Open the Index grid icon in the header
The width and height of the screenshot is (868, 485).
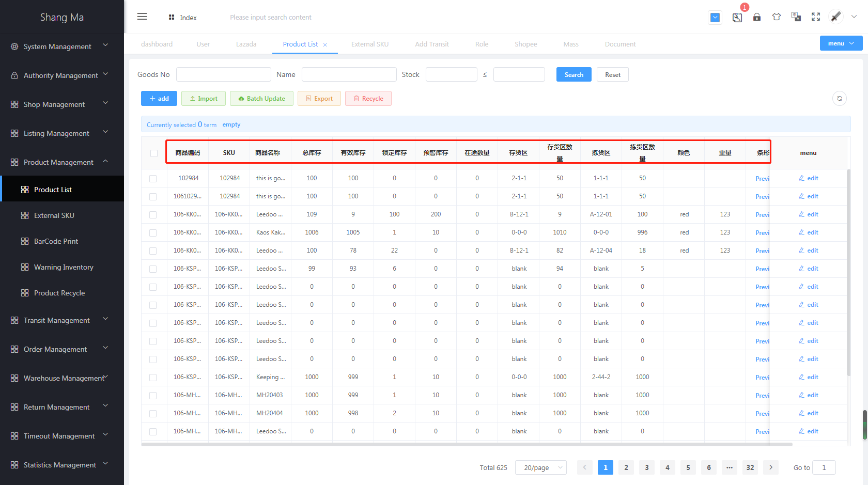click(x=172, y=18)
